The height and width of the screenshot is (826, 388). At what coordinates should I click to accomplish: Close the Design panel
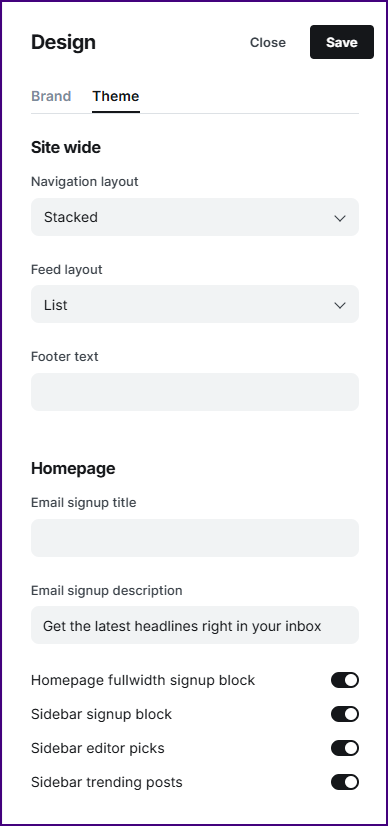coord(267,43)
